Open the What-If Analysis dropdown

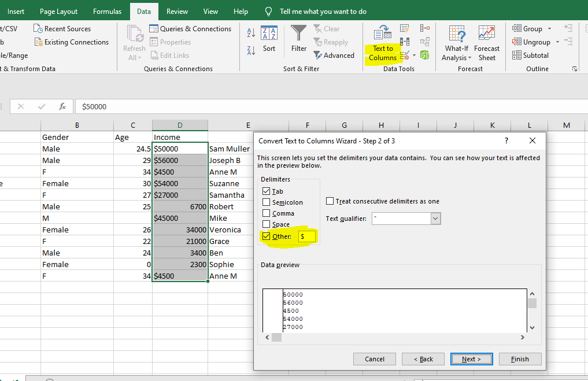pyautogui.click(x=456, y=40)
